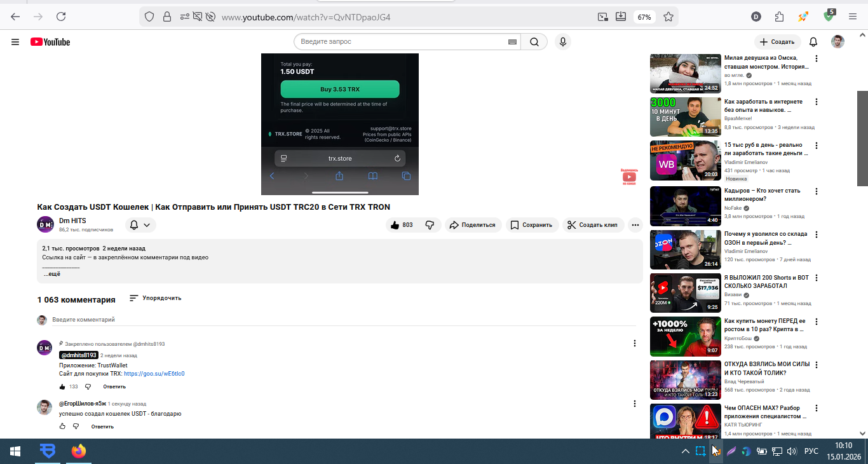Open the Dm HITS channel avatar

(45, 224)
